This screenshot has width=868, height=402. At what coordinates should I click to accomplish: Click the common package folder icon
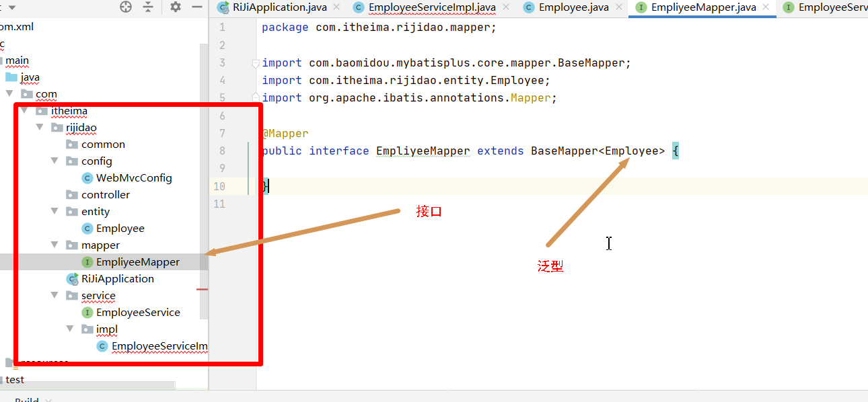click(x=72, y=144)
